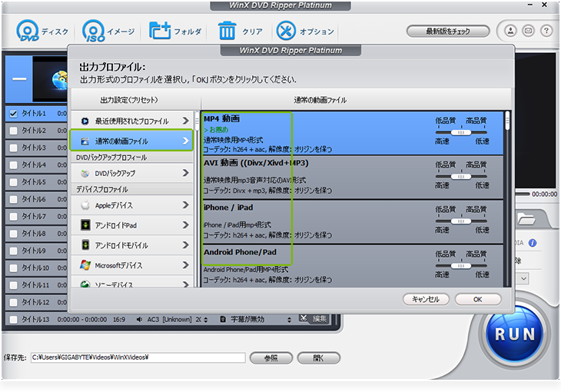This screenshot has width=561, height=392.
Task: Click the Sony device icon
Action: (x=85, y=284)
